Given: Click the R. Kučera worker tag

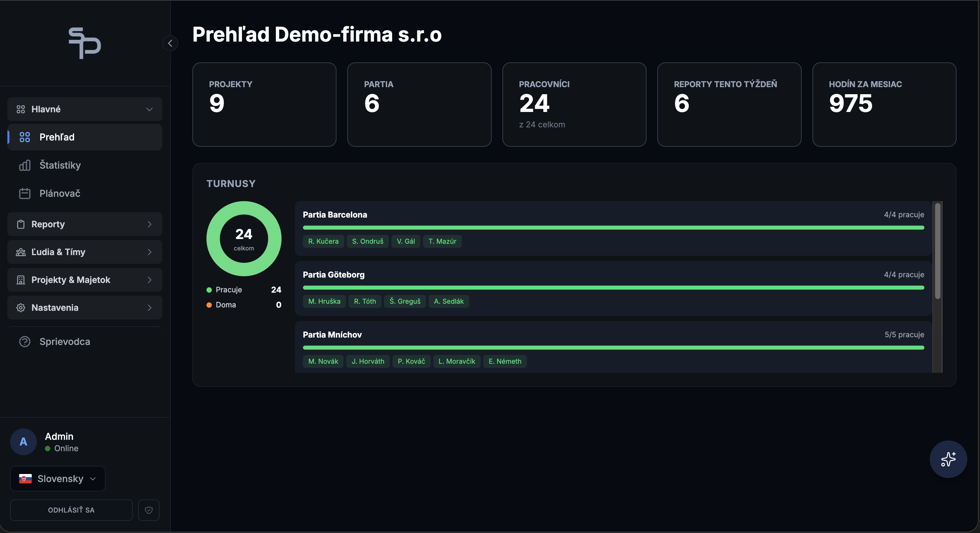Looking at the screenshot, I should [x=323, y=241].
